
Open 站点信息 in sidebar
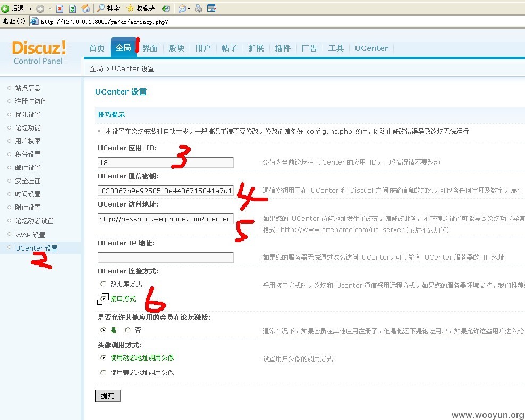28,88
